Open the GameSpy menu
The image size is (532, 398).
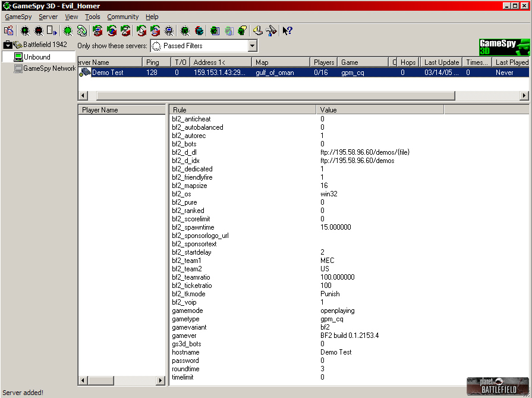coord(18,17)
